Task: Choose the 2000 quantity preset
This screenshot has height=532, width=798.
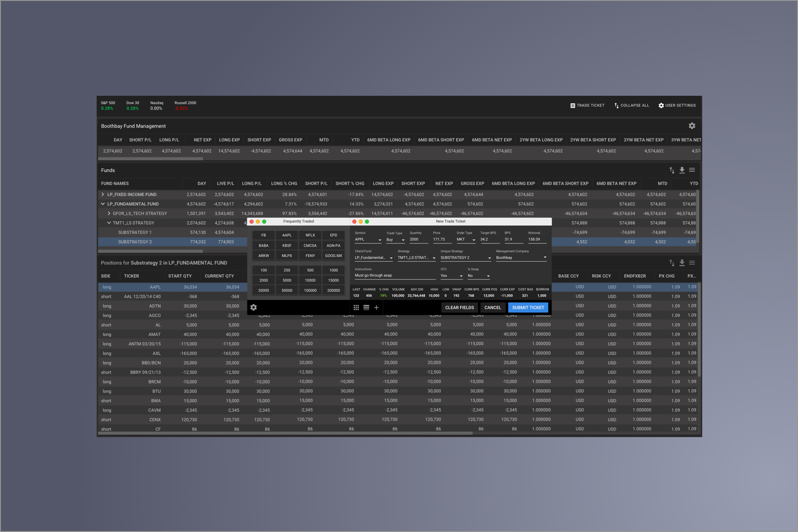Action: (x=264, y=280)
